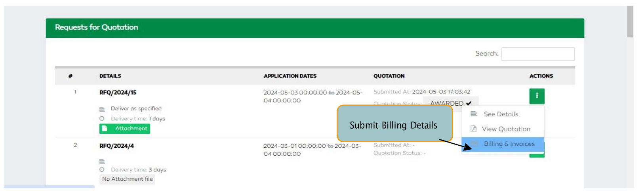Screen dimensions: 644x191
Task: Click description lines icon for RFQ/2024/15
Action: pyautogui.click(x=102, y=109)
